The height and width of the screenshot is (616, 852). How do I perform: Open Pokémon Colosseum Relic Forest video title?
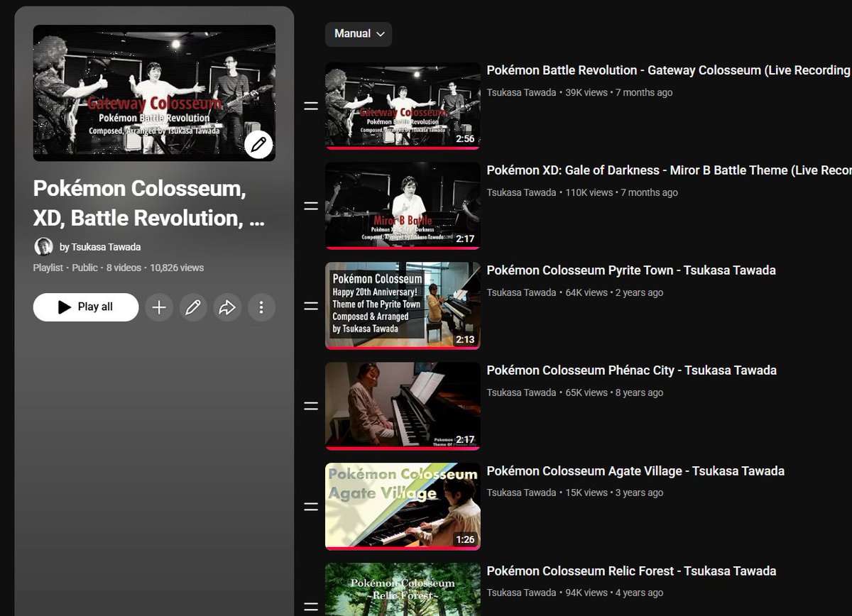point(631,571)
